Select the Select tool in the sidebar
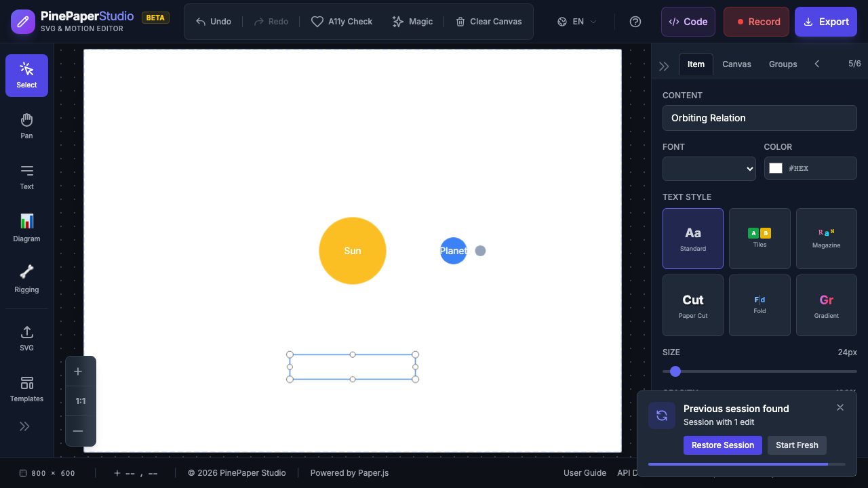Screen dimensions: 868x488 point(26,75)
